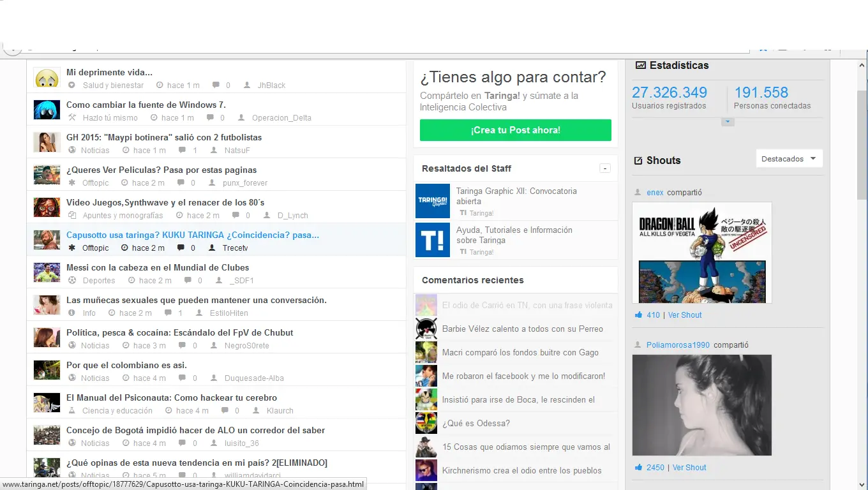Image resolution: width=868 pixels, height=490 pixels.
Task: Open the user profile Duquesade-Alba
Action: tap(254, 378)
